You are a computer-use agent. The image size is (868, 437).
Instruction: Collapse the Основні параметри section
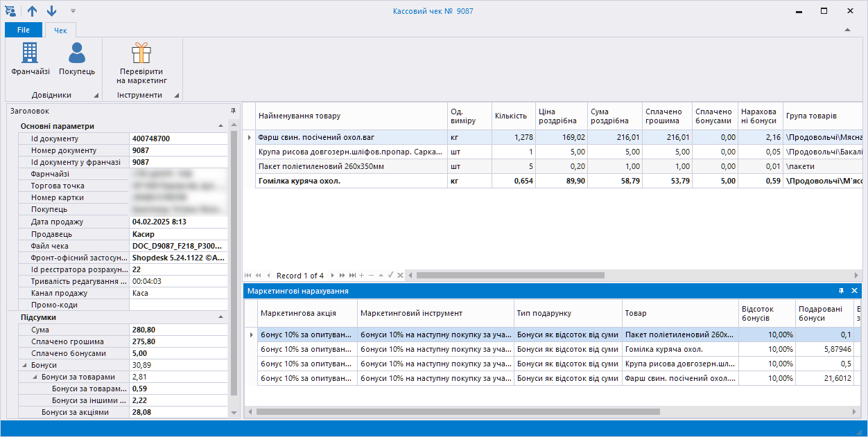pos(220,126)
